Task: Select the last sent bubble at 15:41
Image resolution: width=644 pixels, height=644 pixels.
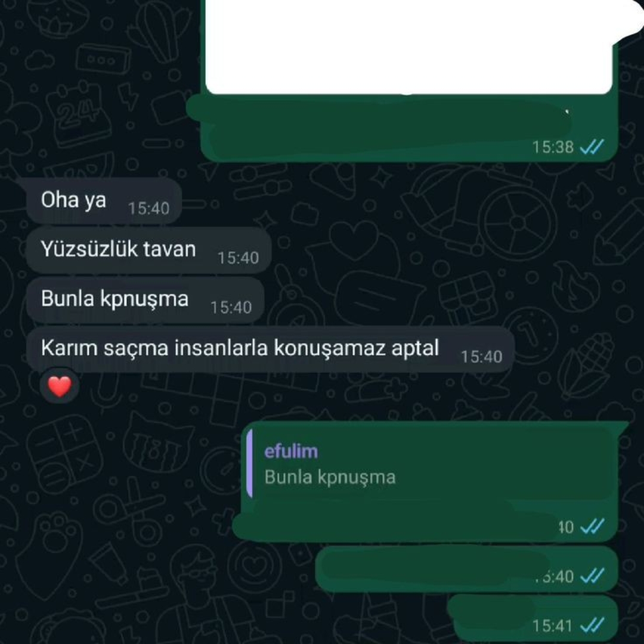Action: (532, 618)
